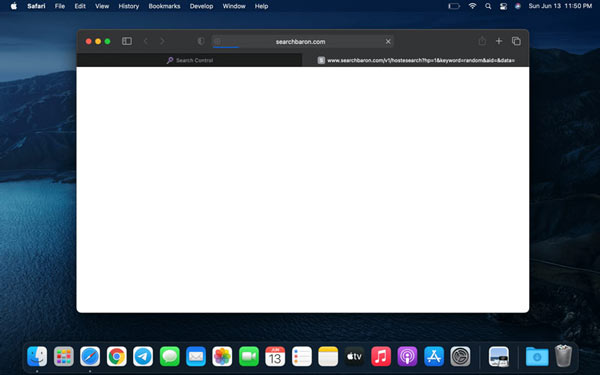Open Calendar from the Dock
The image size is (600, 375).
point(275,356)
